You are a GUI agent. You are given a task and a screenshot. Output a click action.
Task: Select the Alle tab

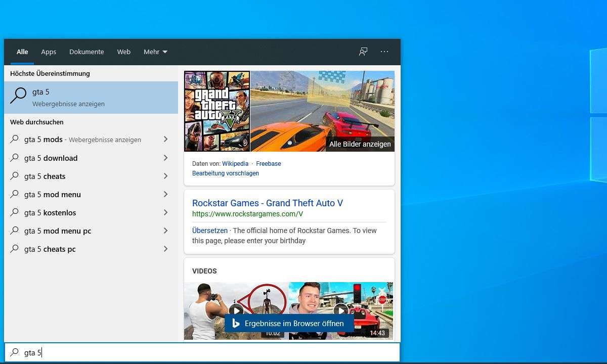coord(22,52)
